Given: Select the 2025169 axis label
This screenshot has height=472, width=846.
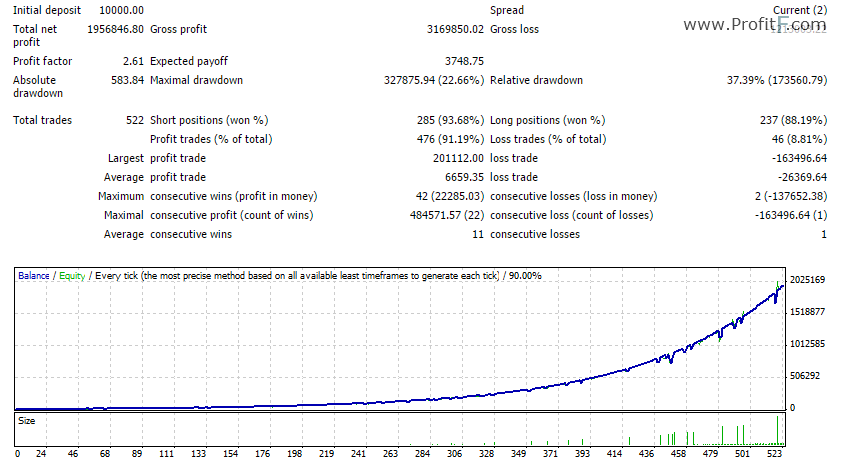Looking at the screenshot, I should [x=807, y=279].
